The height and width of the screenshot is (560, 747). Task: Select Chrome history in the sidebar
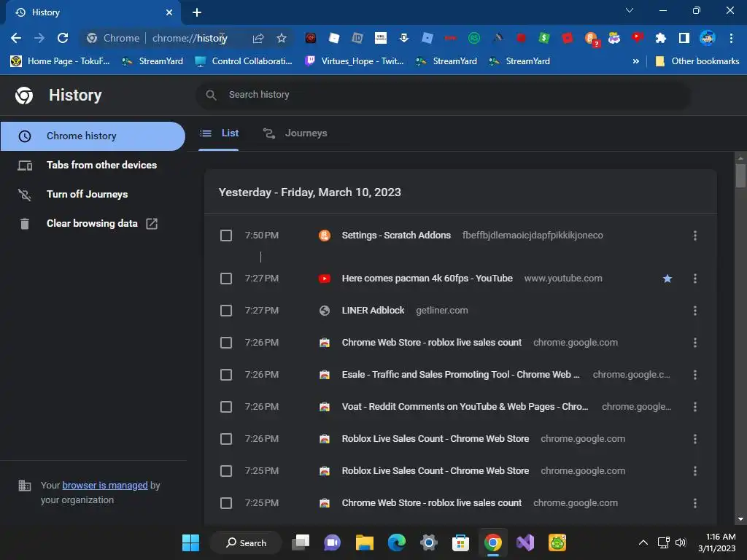tap(93, 136)
